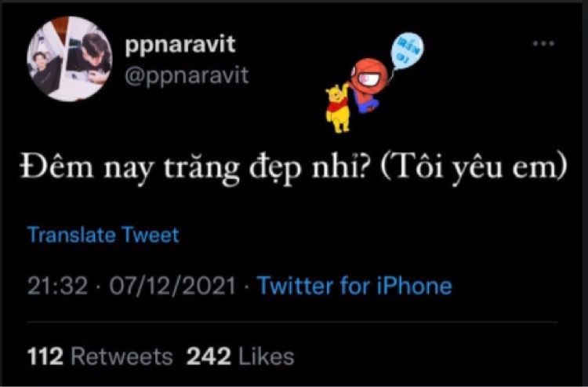The width and height of the screenshot is (588, 387).
Task: Open the ppnaravit display name profile
Action: [184, 46]
